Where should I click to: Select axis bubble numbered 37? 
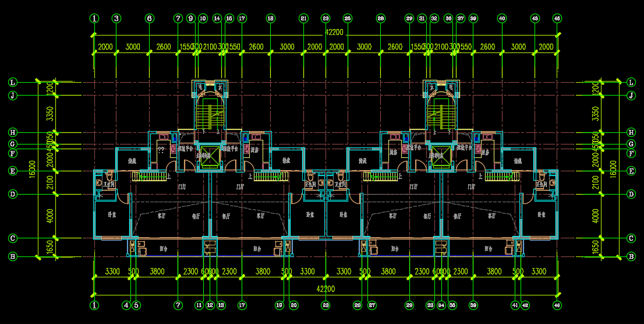coord(461,19)
